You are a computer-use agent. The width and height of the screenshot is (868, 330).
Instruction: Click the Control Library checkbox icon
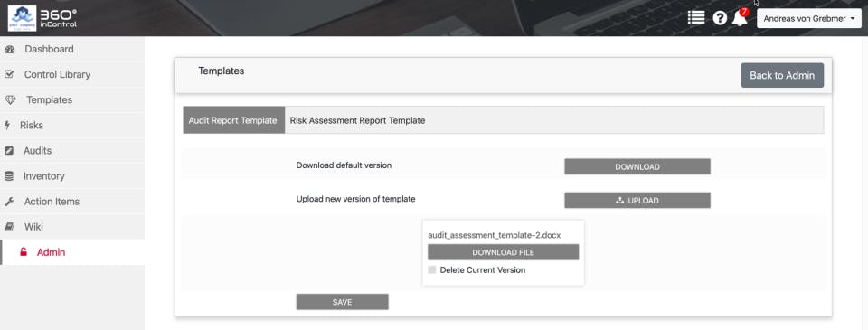coord(9,74)
